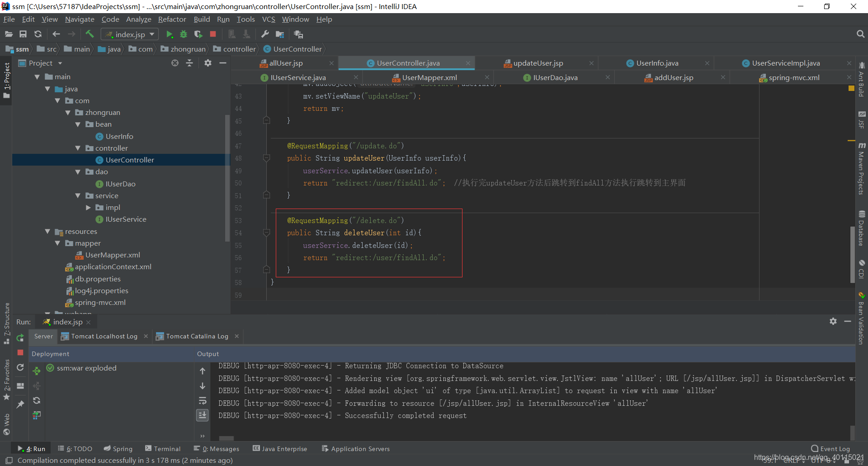868x466 pixels.
Task: Rerun server in Run panel
Action: point(20,338)
